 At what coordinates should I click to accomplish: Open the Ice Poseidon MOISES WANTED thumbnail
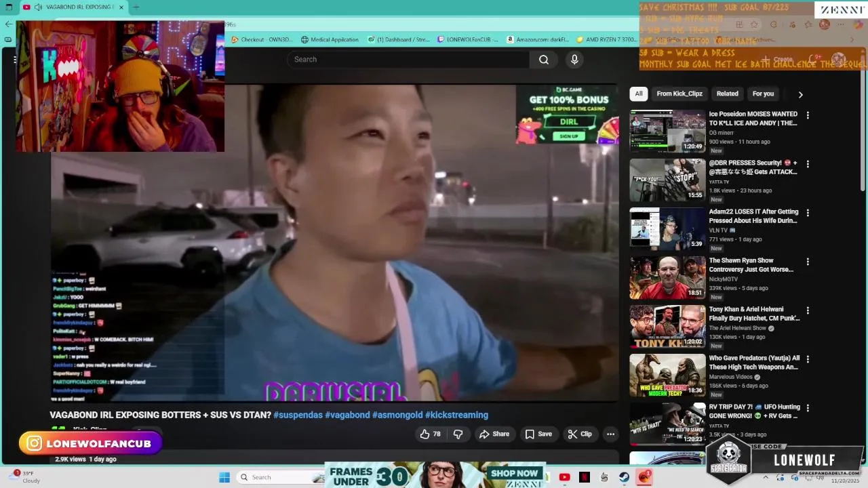click(x=667, y=131)
